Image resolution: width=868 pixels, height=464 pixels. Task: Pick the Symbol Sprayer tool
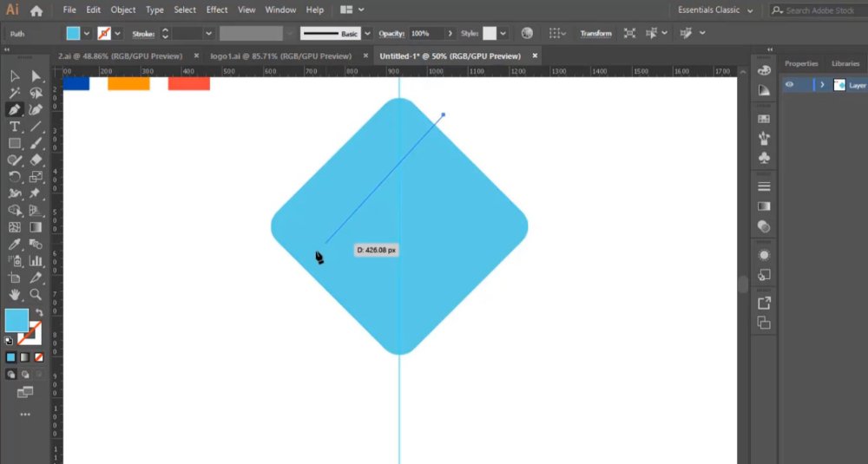pos(15,261)
